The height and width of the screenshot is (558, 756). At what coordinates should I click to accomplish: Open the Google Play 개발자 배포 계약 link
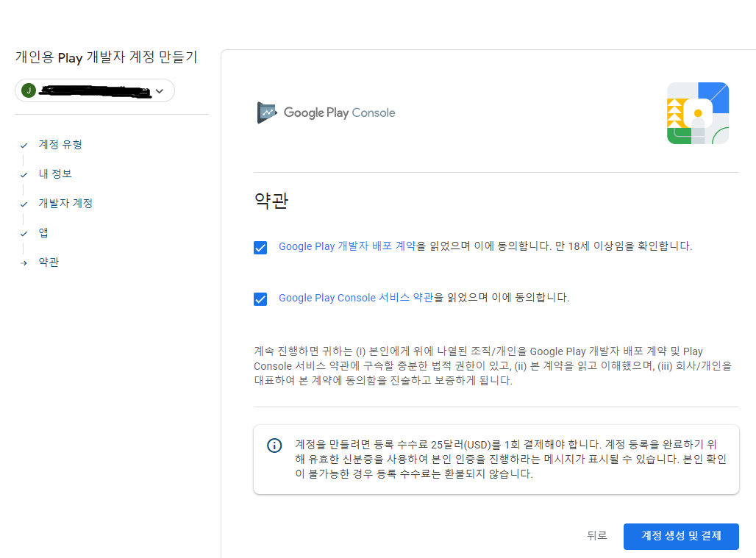pos(347,246)
